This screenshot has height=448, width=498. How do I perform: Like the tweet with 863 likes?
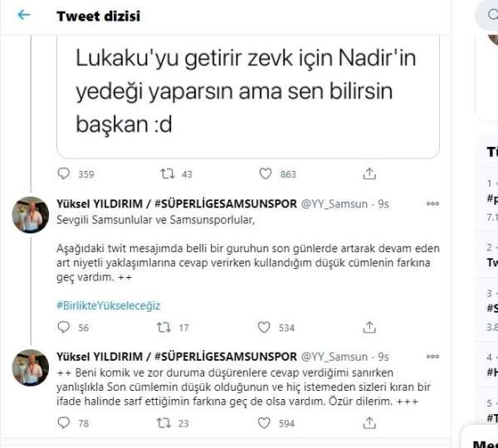coord(266,173)
